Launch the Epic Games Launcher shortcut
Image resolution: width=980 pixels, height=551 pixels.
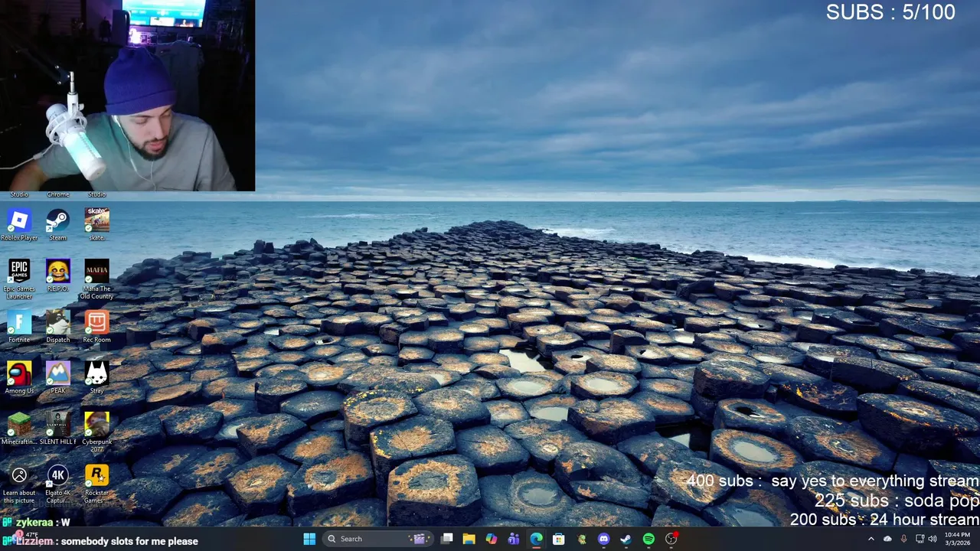(19, 279)
